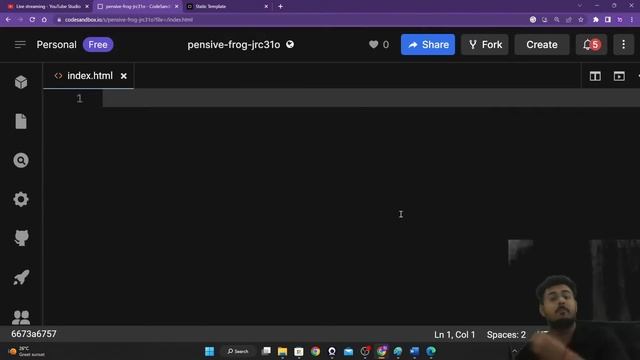Click the Share button
Screen dimensions: 640x360
(x=428, y=44)
